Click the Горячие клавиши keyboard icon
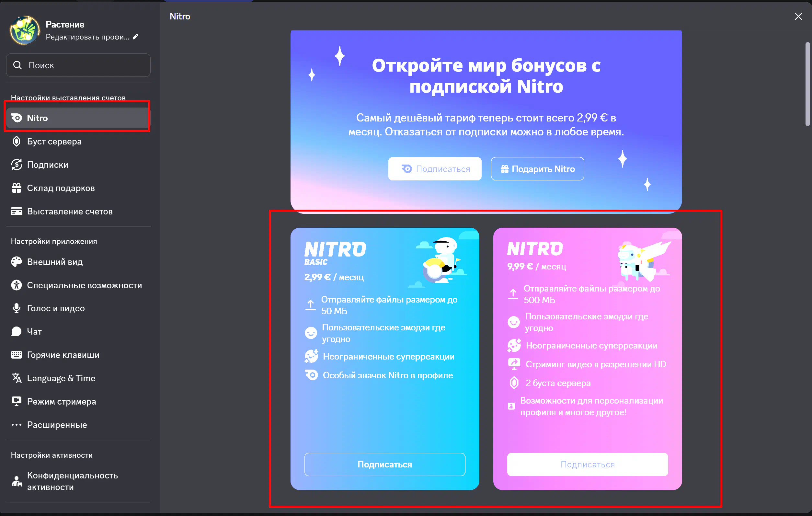Screen dimensions: 812x516 click(x=16, y=355)
